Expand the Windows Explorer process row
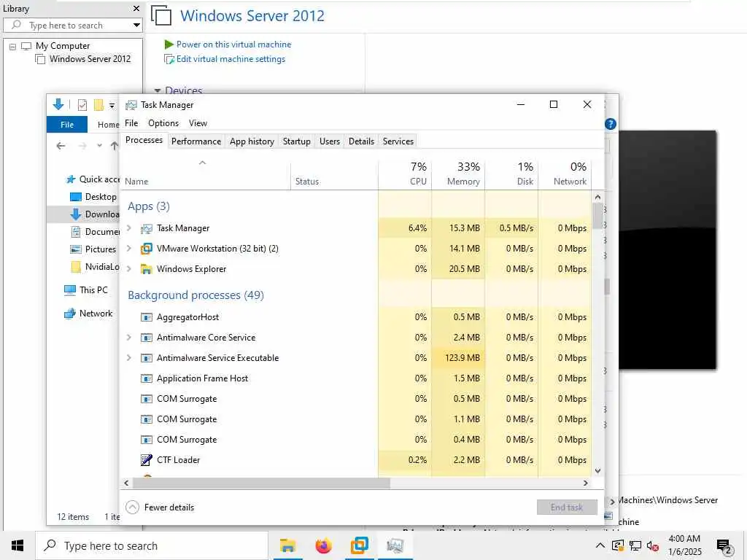The height and width of the screenshot is (560, 747). coord(129,269)
